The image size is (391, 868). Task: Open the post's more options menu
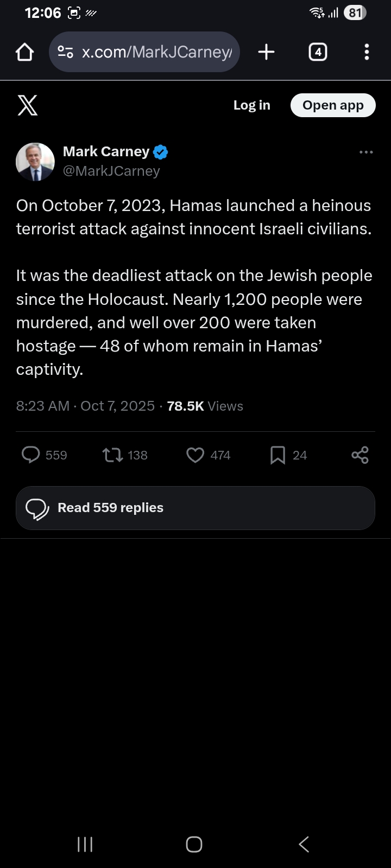[366, 152]
